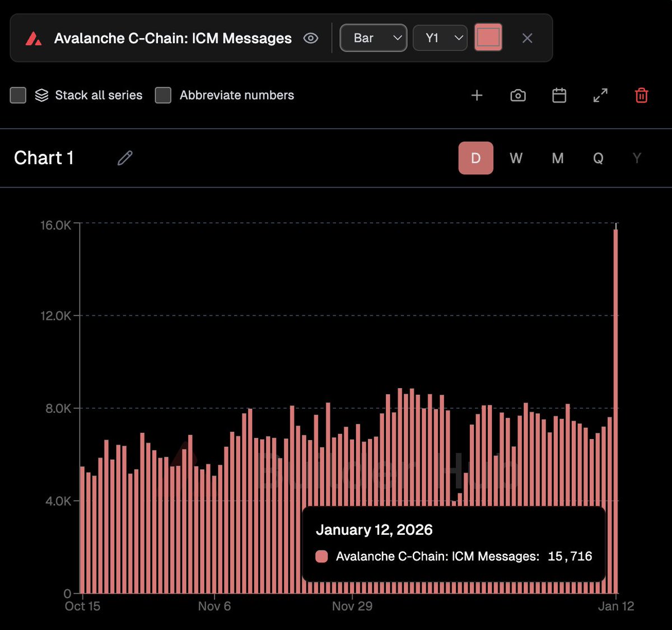Image resolution: width=672 pixels, height=630 pixels.
Task: Click the tooltip's salmon legend square
Action: coord(321,556)
